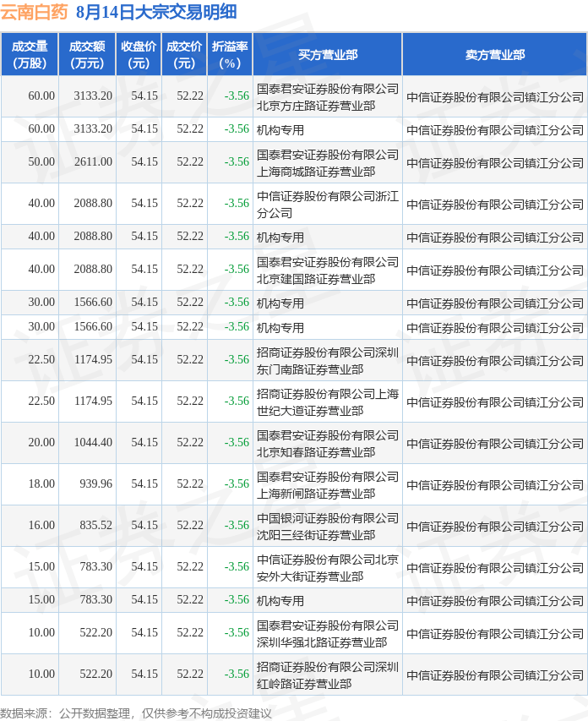Click the 2611.00 transaction amount cell
This screenshot has height=721, width=588.
click(93, 161)
